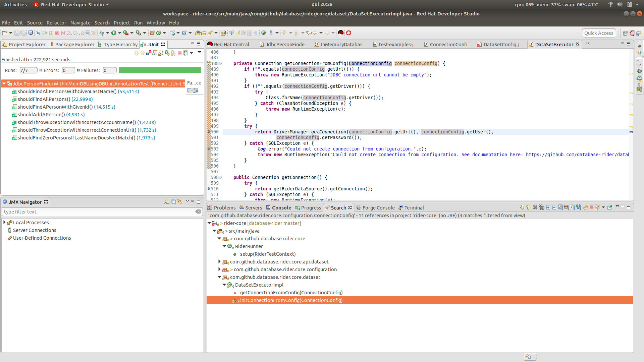The height and width of the screenshot is (362, 644).
Task: Toggle Pin the Search view
Action: [609, 207]
